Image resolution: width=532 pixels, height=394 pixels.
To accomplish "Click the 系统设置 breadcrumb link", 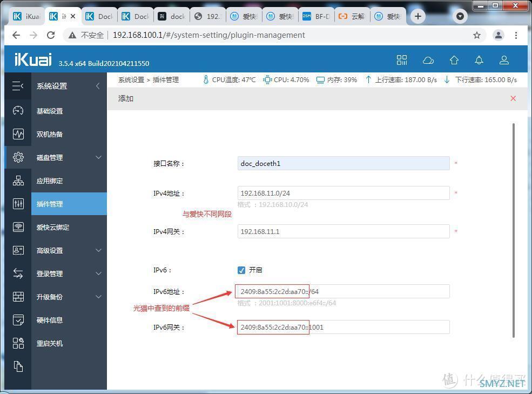I will click(x=131, y=80).
